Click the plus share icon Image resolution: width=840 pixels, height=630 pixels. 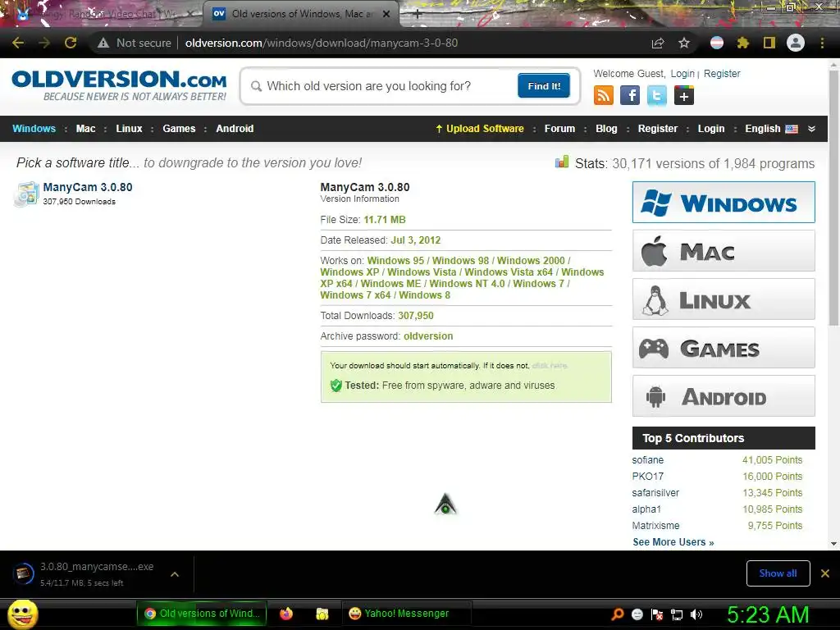tap(683, 96)
